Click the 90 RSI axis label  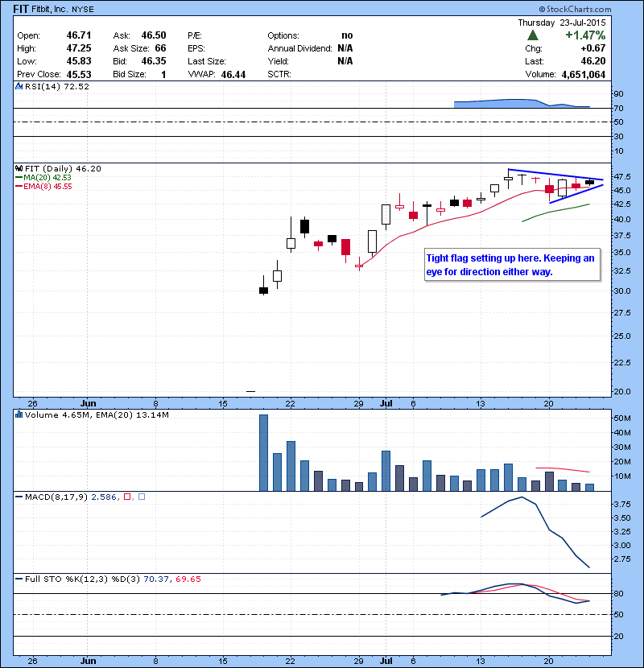pos(618,93)
